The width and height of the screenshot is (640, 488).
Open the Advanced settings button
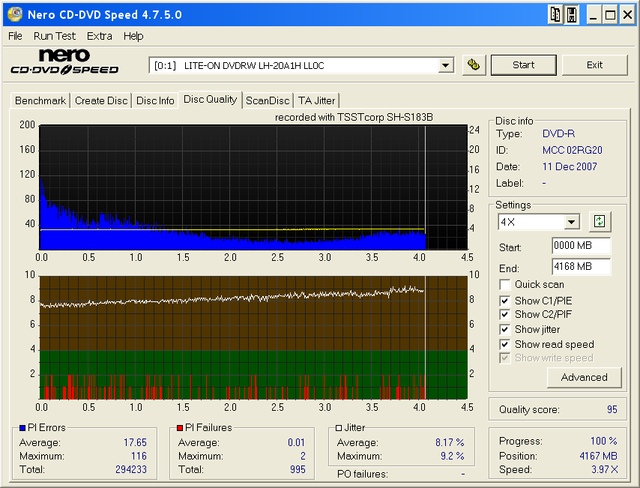tap(584, 377)
